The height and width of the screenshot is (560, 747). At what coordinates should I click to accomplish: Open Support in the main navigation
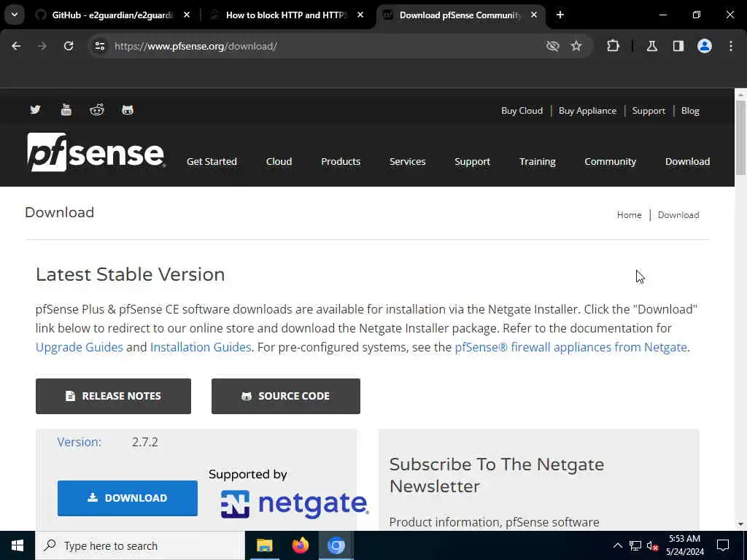472,161
